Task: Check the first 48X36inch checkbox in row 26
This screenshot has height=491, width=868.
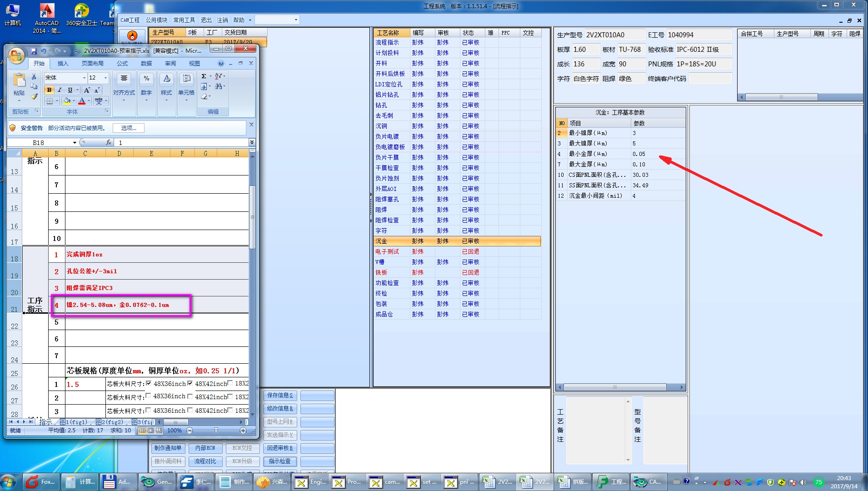Action: pyautogui.click(x=149, y=383)
